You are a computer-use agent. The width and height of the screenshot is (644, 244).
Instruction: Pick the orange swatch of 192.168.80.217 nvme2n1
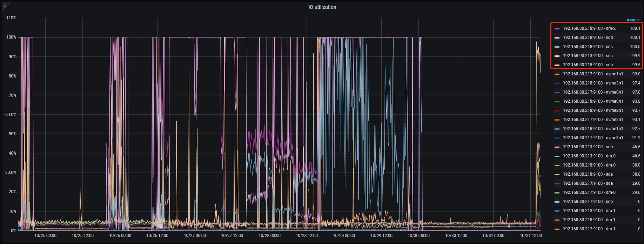[557, 120]
